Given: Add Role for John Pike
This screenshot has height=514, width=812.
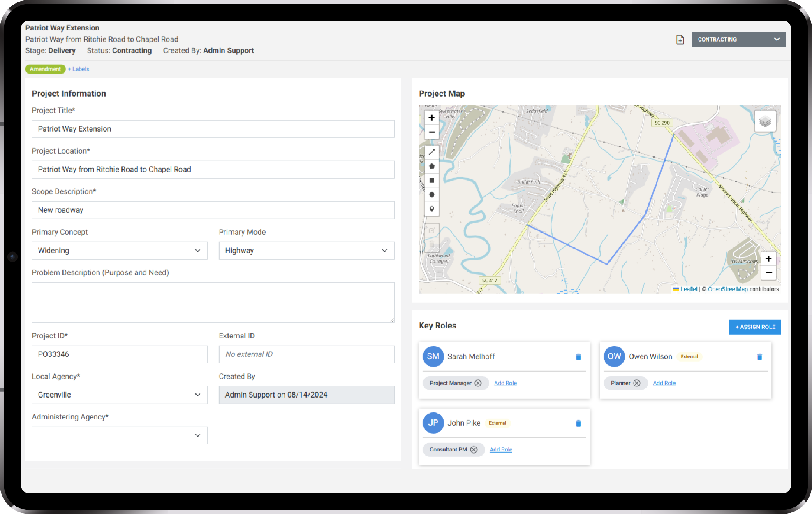Looking at the screenshot, I should tap(501, 449).
